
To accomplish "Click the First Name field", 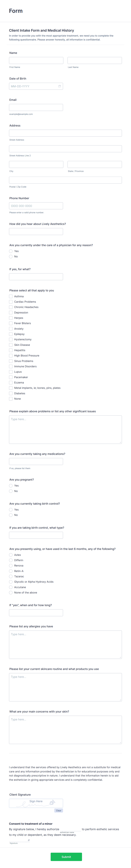I will (36, 60).
